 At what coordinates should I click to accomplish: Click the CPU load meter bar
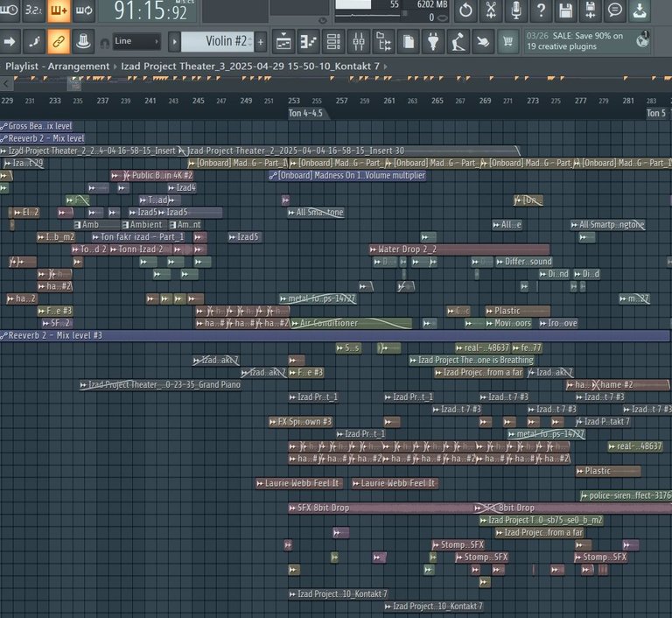pyautogui.click(x=353, y=4)
